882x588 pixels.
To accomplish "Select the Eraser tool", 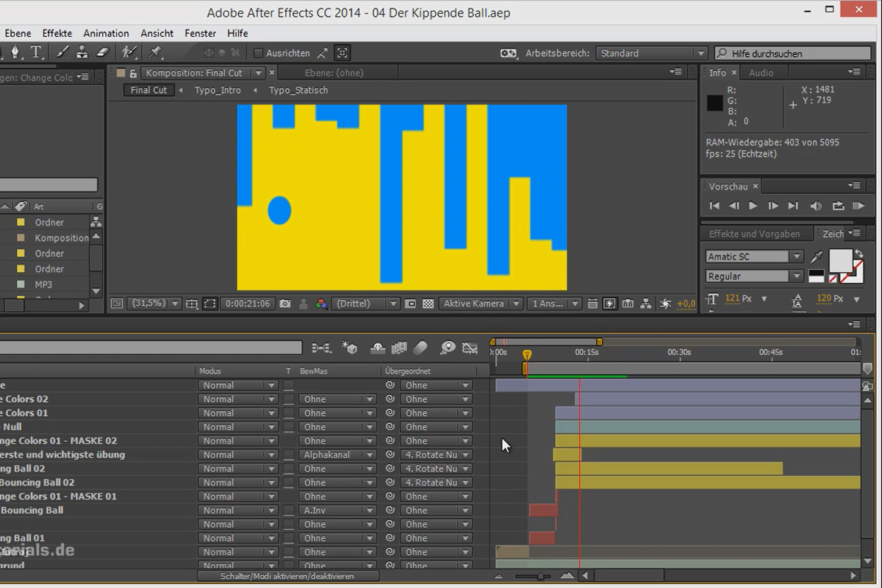I will pos(102,52).
